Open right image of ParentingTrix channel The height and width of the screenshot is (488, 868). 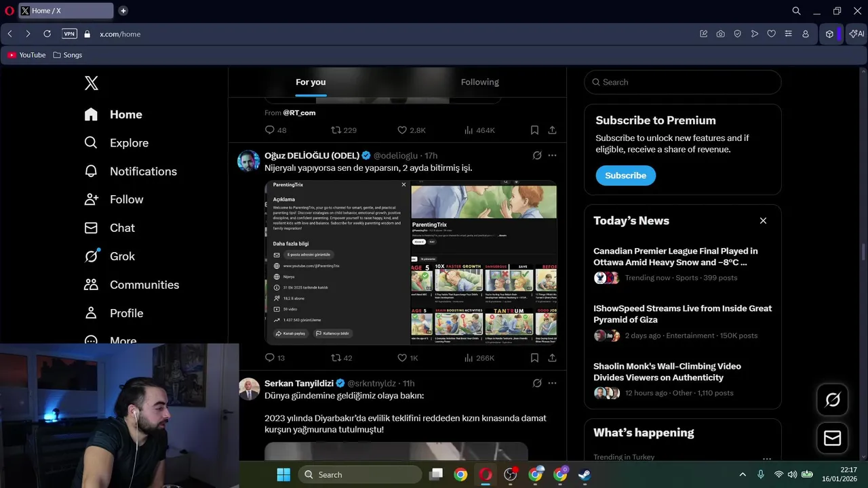click(x=484, y=263)
